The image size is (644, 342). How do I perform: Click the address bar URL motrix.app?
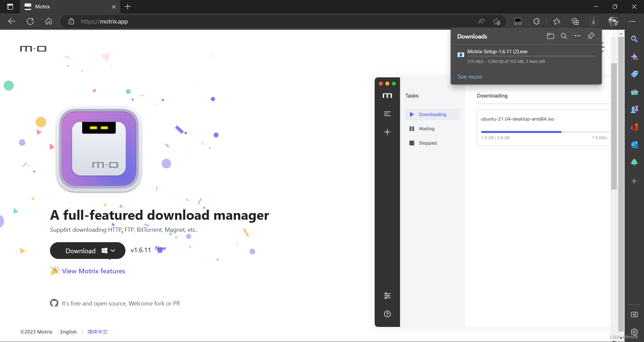104,21
